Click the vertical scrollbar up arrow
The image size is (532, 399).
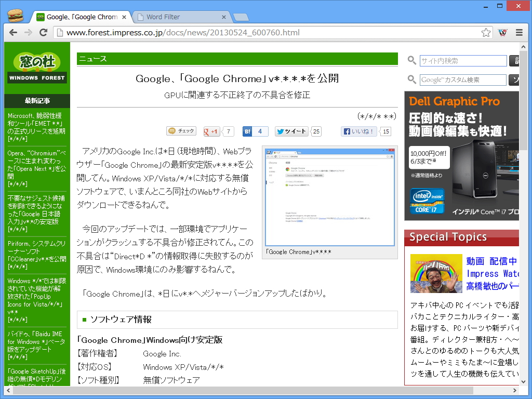pos(524,46)
